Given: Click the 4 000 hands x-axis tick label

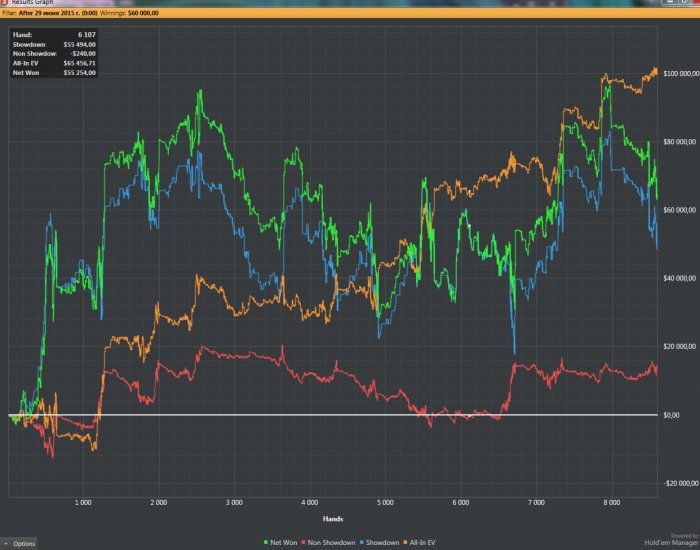Looking at the screenshot, I should pos(309,502).
